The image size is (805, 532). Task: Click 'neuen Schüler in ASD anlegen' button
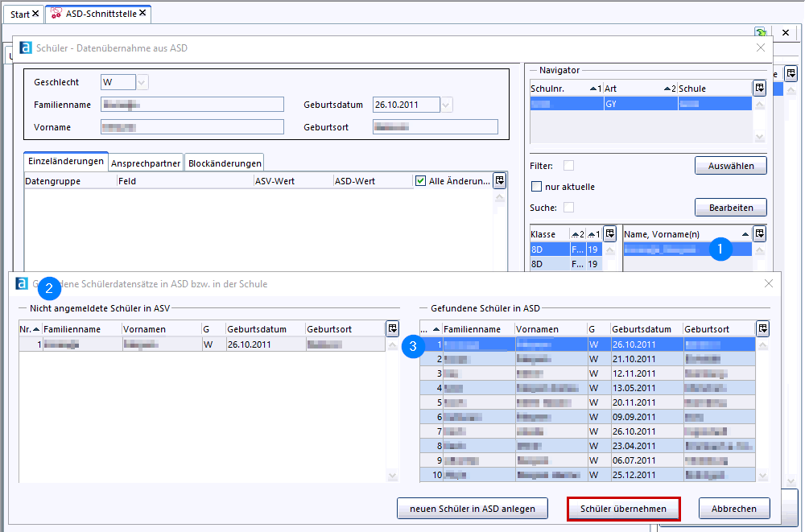(472, 509)
